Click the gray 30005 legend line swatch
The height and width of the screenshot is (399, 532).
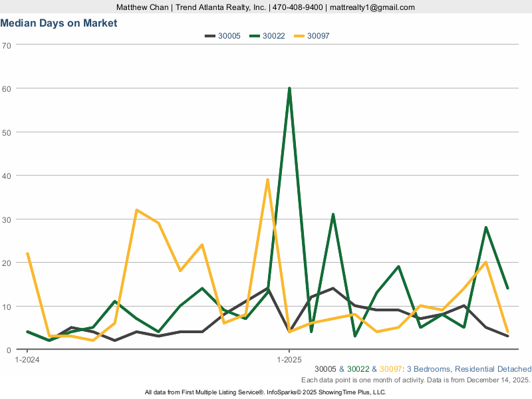pos(209,36)
